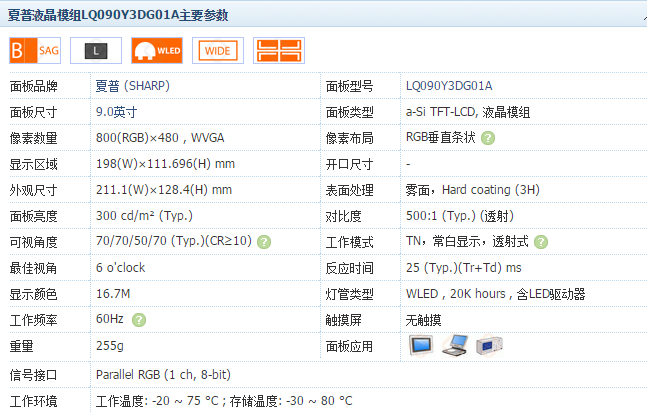647x412 pixels.
Task: Open help icon beside 透射式 work mode
Action: coord(541,242)
